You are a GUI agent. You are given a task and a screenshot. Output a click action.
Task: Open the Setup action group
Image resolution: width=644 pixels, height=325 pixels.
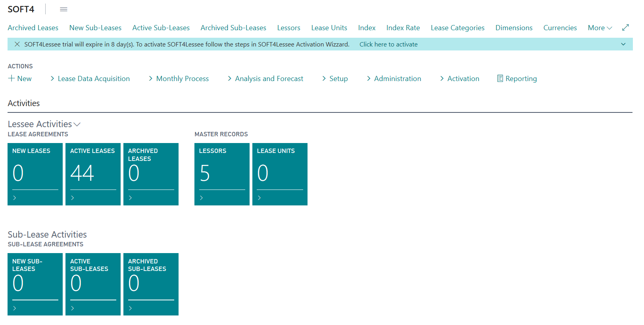pyautogui.click(x=335, y=79)
